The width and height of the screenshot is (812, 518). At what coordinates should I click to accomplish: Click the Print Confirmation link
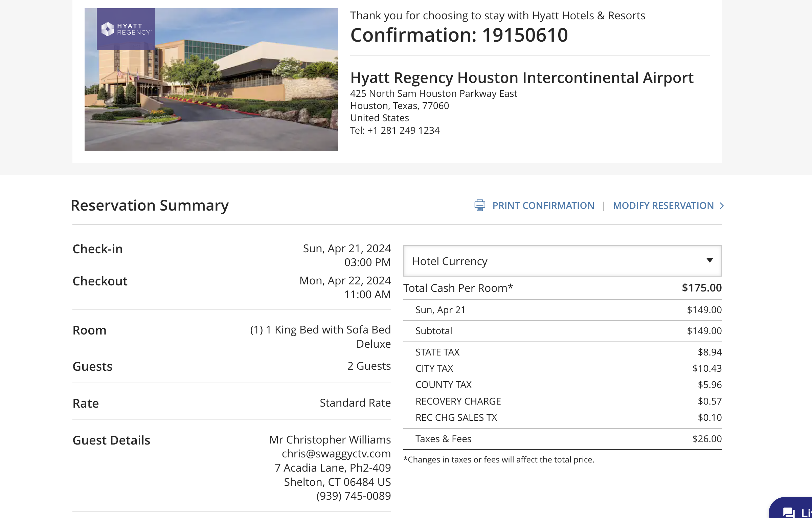543,206
